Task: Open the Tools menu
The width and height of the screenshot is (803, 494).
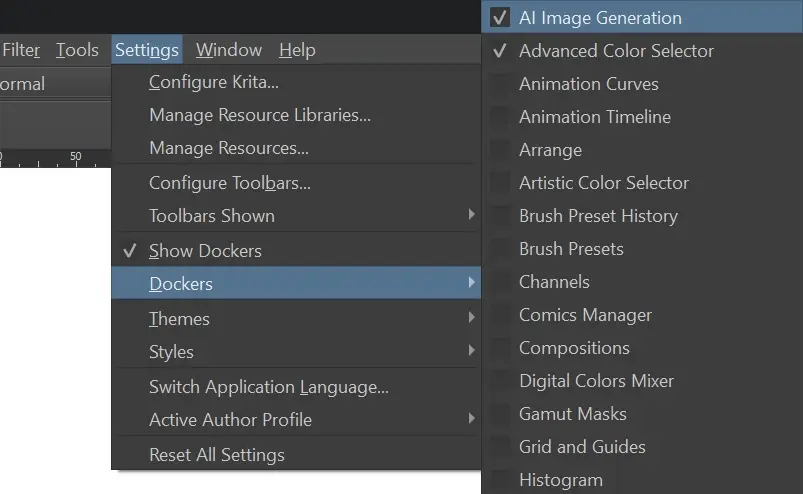Action: pyautogui.click(x=77, y=50)
